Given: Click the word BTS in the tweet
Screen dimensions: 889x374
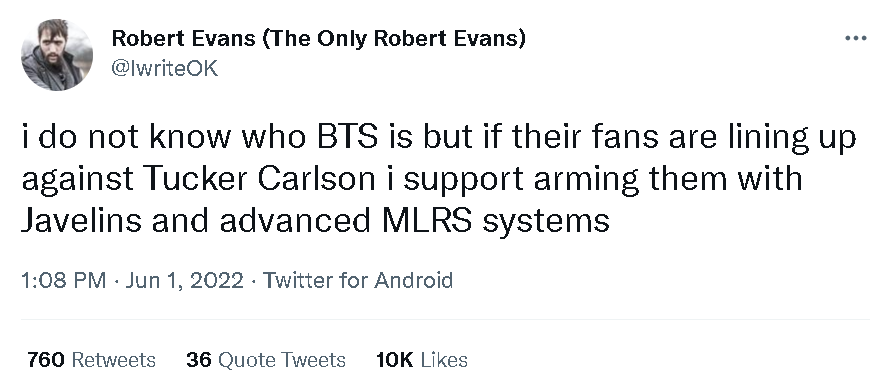Looking at the screenshot, I should [347, 138].
